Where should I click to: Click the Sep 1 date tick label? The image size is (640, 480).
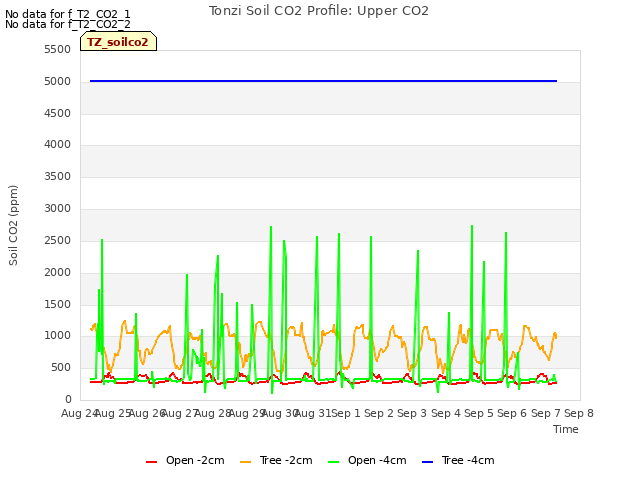tap(346, 413)
